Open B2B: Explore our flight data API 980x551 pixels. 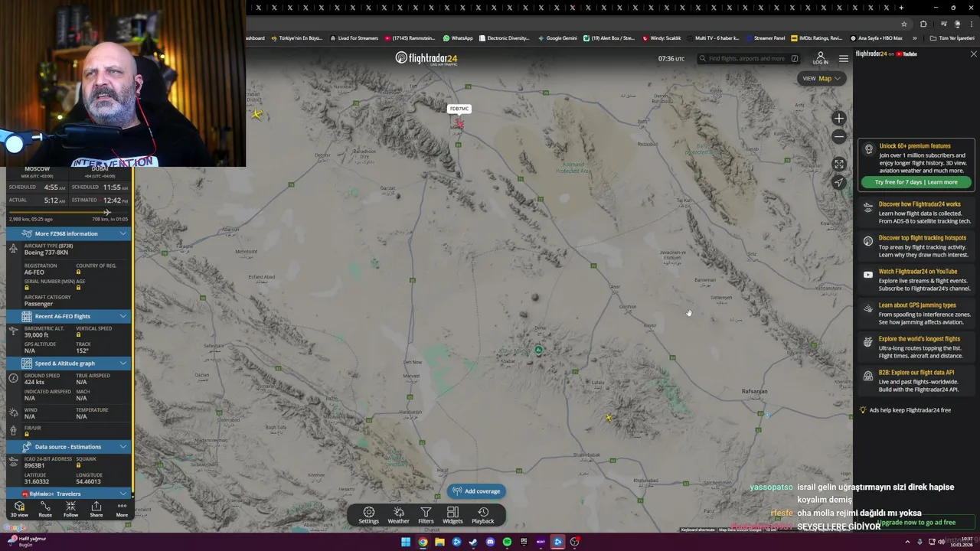coord(916,380)
